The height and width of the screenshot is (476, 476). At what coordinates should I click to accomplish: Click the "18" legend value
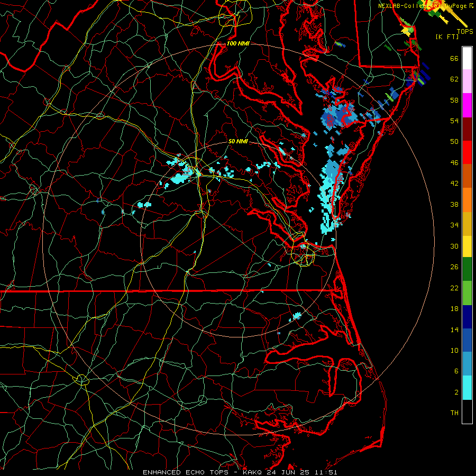pyautogui.click(x=454, y=309)
